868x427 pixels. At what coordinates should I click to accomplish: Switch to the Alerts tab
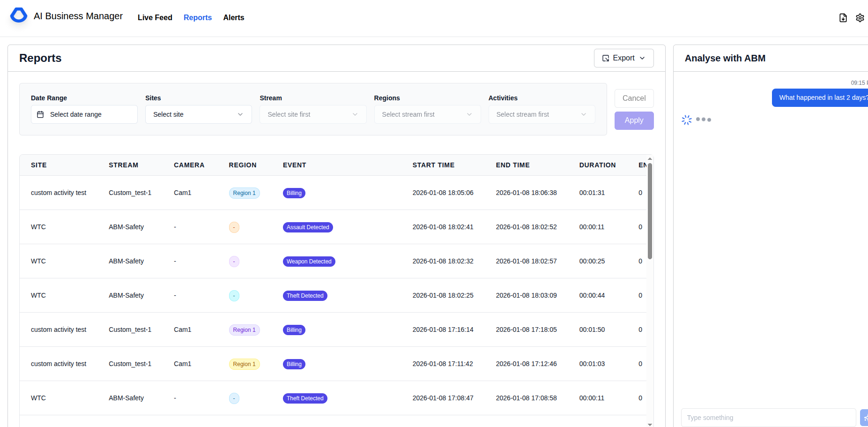point(233,17)
